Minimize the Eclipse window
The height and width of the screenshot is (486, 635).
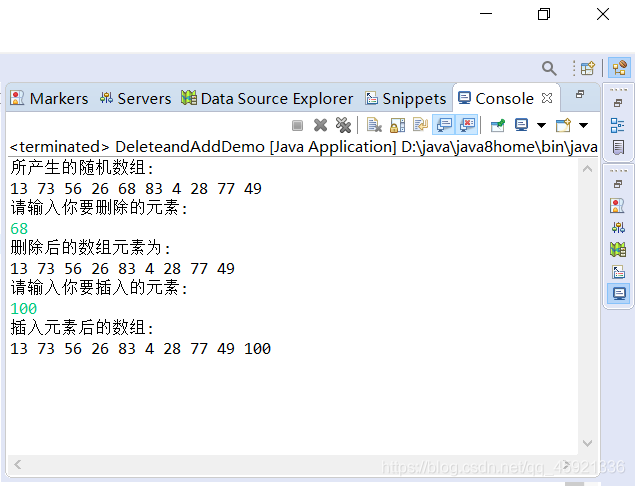(x=486, y=14)
